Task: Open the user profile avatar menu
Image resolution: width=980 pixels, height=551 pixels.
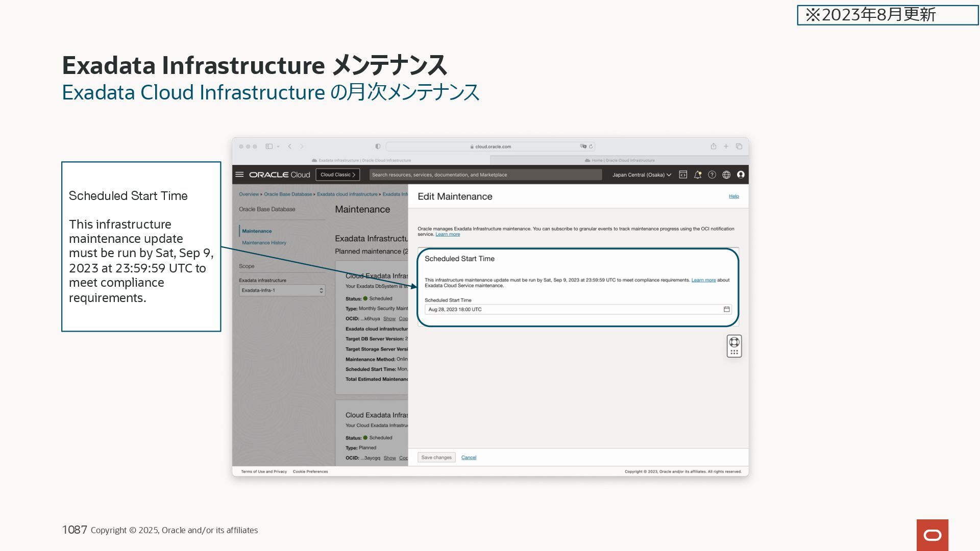Action: [741, 174]
